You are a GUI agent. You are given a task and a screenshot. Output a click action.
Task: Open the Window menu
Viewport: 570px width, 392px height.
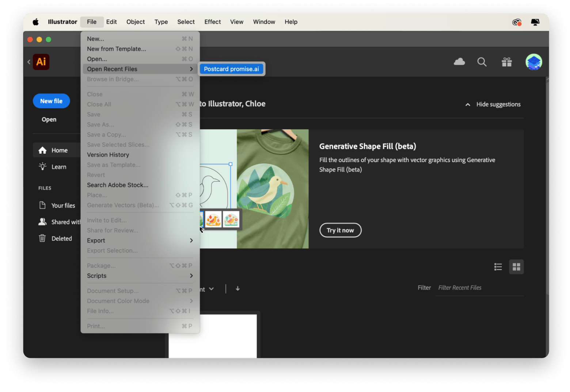coord(264,22)
